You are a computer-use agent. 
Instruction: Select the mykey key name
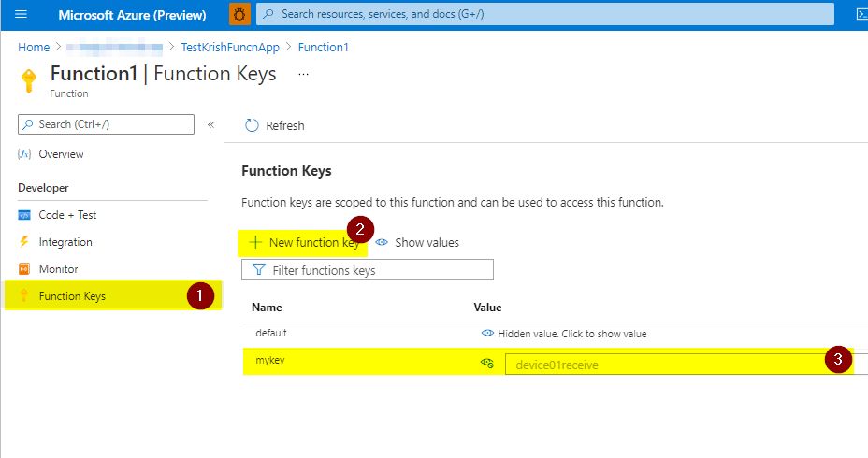[x=270, y=360]
